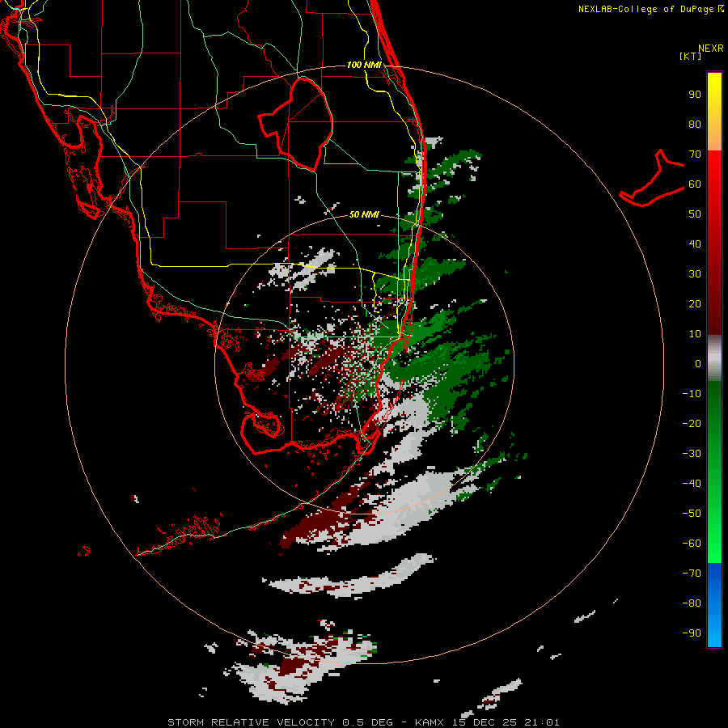Click the NEXR label above the color scale

tap(711, 49)
